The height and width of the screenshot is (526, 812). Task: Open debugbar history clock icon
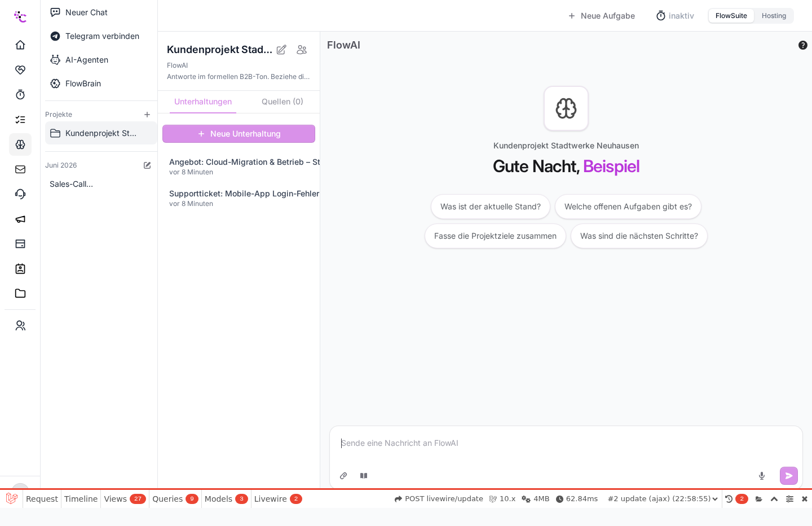(x=729, y=499)
